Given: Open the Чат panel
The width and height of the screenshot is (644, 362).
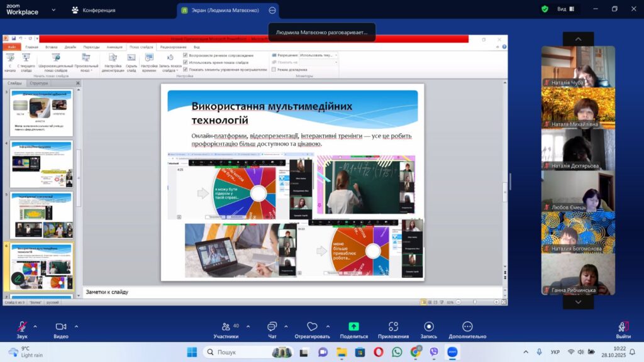Looking at the screenshot, I should point(272,327).
